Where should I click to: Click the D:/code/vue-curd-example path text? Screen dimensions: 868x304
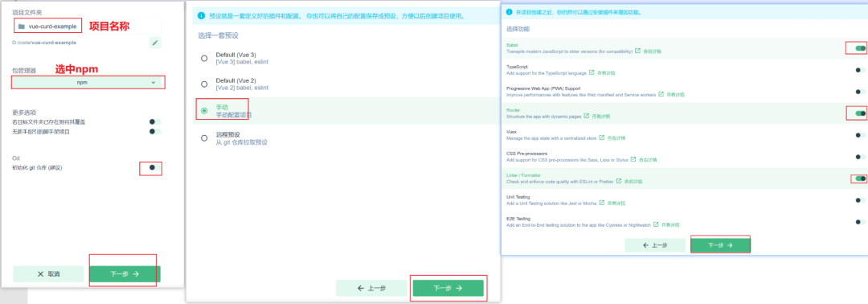point(44,42)
